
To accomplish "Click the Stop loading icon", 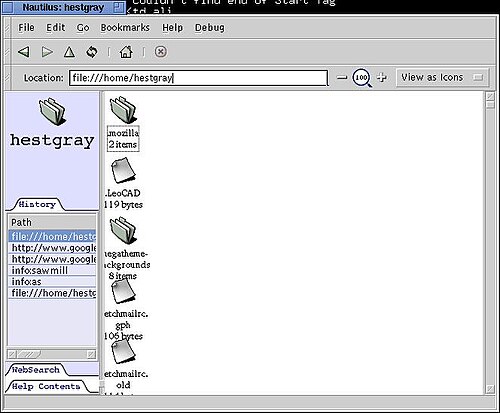I will click(160, 52).
